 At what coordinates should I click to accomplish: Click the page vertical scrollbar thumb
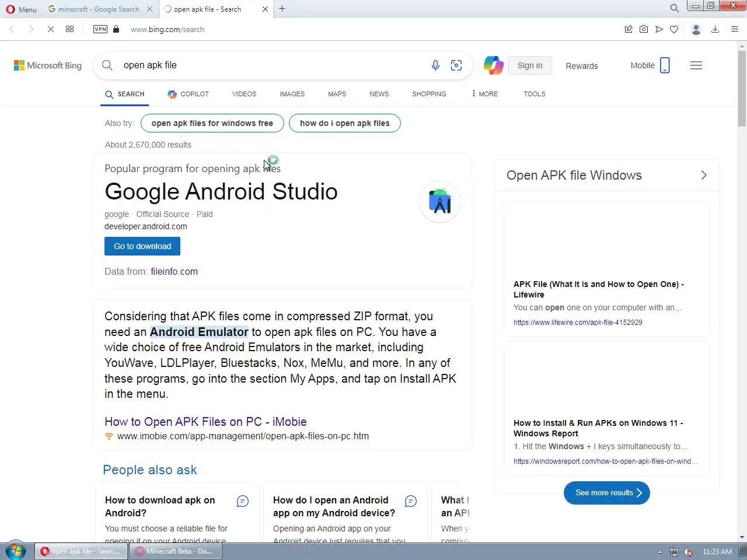(742, 89)
